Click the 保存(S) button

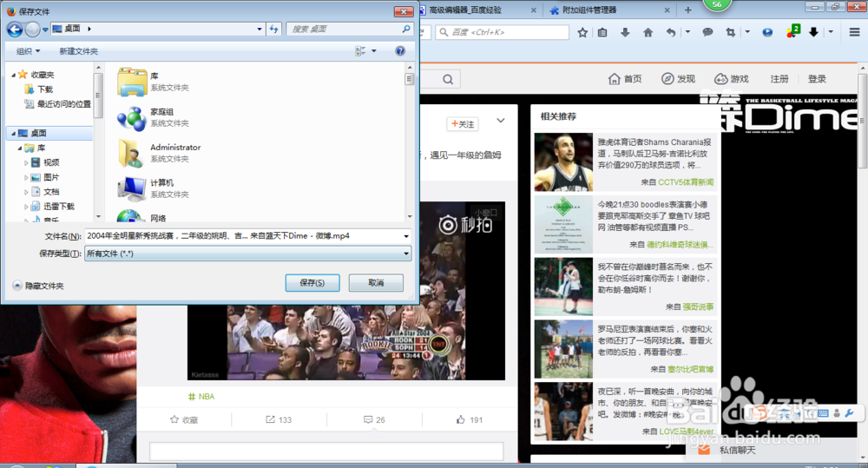point(312,283)
